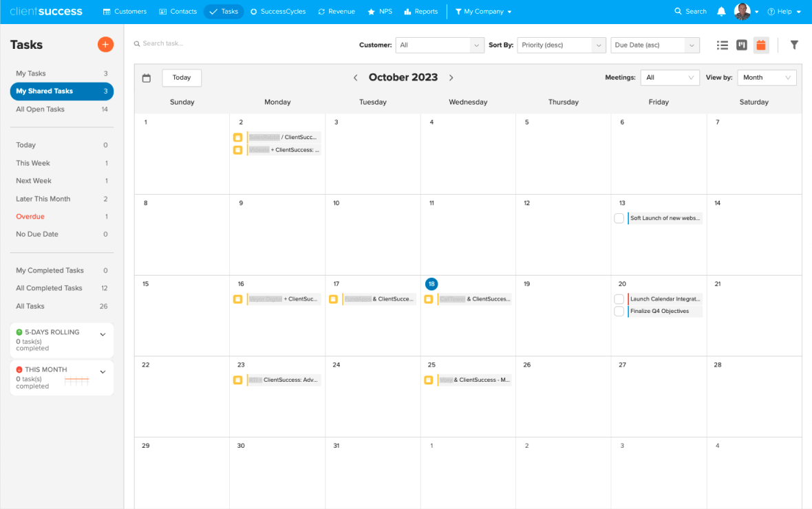Switch to kanban board view icon
The height and width of the screenshot is (509, 812).
click(x=742, y=45)
